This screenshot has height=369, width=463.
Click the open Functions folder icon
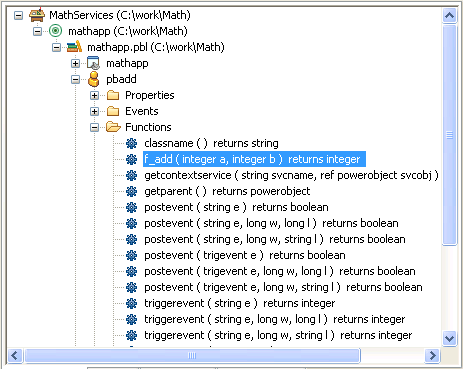[113, 127]
